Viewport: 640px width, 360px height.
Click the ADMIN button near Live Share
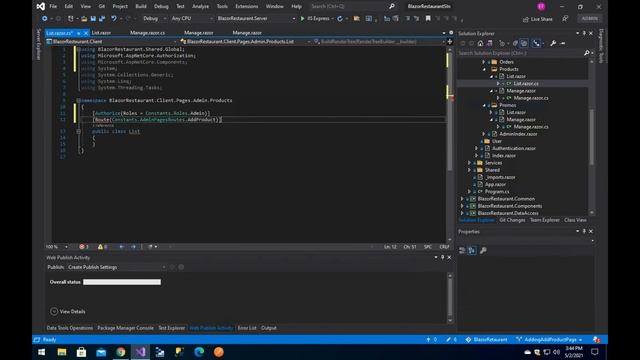(589, 19)
